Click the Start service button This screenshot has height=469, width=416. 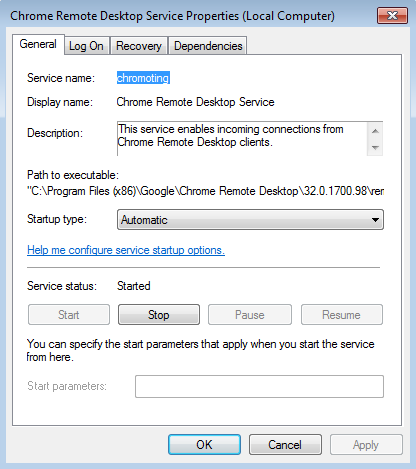pos(69,315)
